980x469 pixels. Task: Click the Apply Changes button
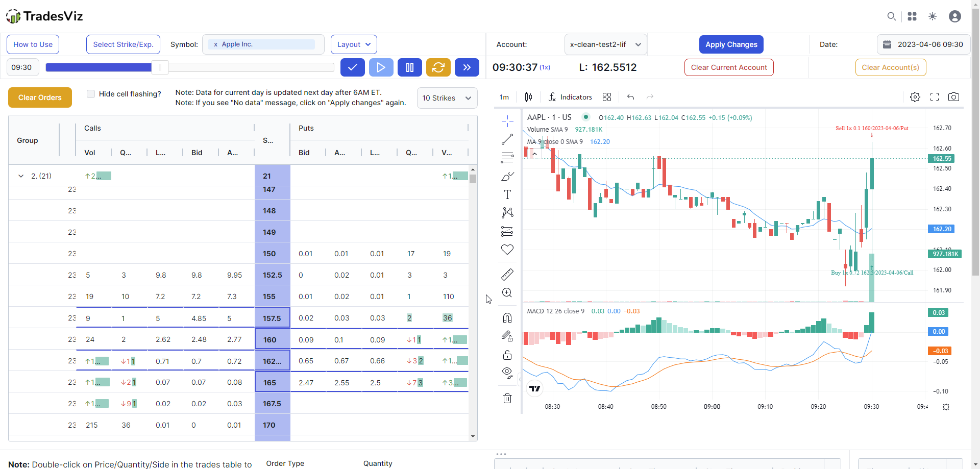731,44
